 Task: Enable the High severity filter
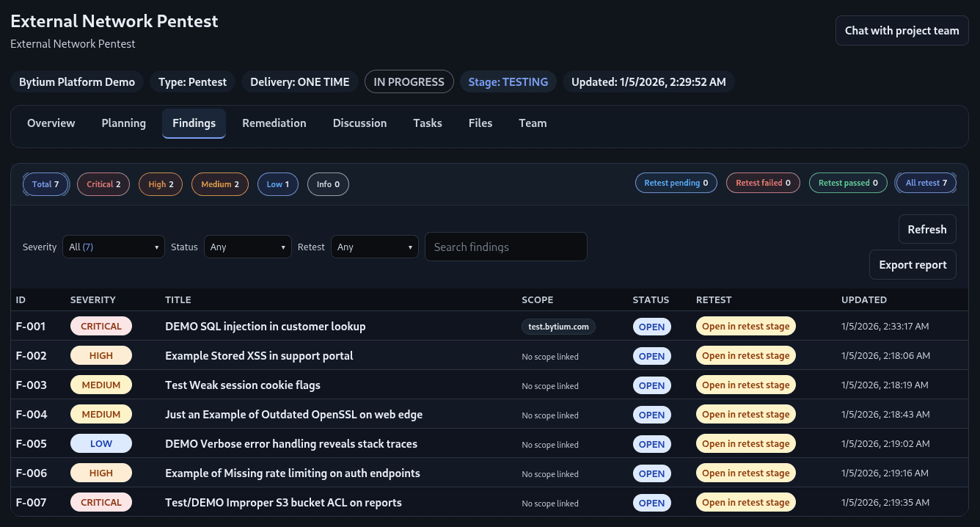tap(160, 183)
